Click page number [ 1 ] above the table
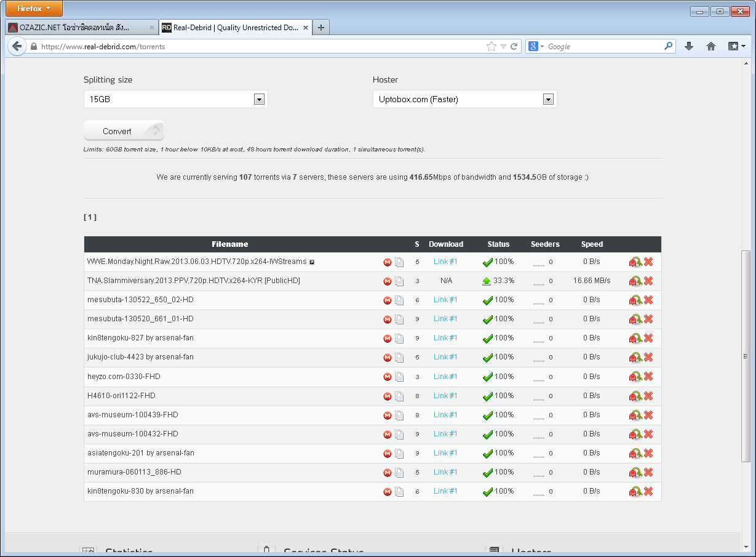The width and height of the screenshot is (756, 557). click(x=90, y=217)
